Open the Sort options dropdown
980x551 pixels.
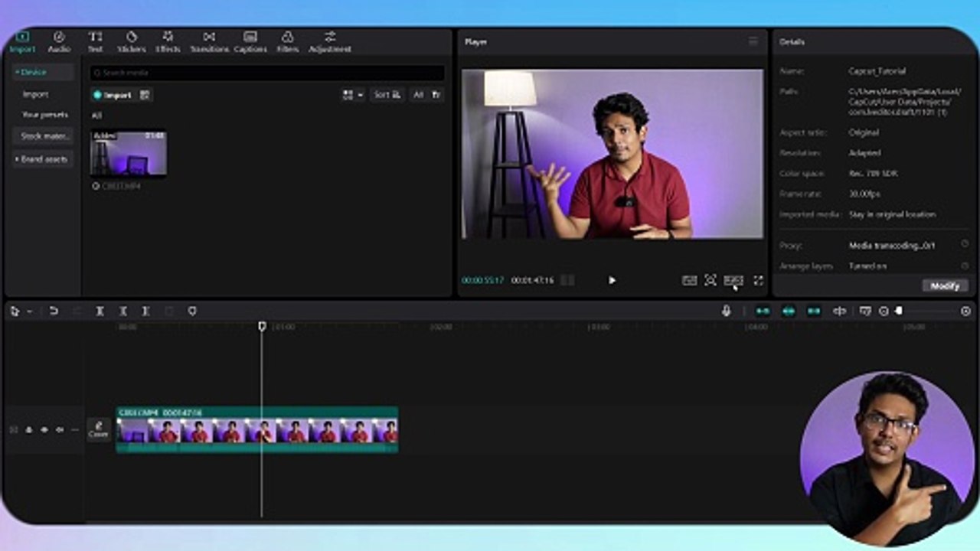coord(387,95)
